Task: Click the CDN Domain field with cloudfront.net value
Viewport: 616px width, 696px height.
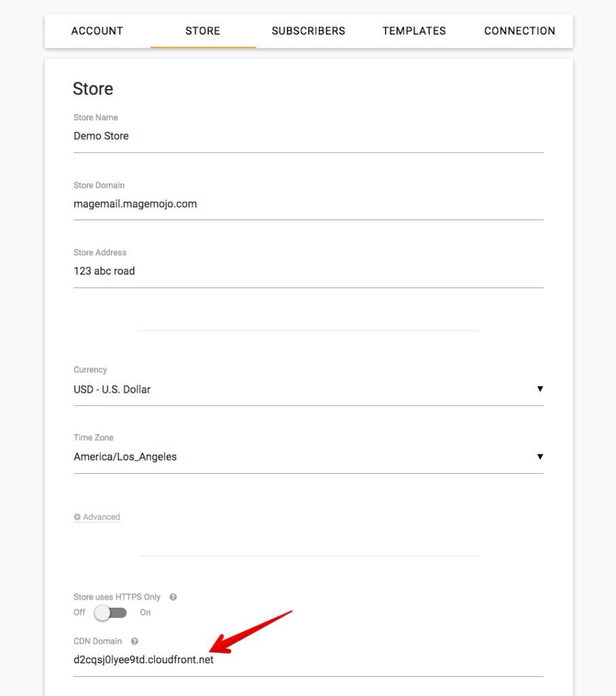Action: pyautogui.click(x=307, y=659)
